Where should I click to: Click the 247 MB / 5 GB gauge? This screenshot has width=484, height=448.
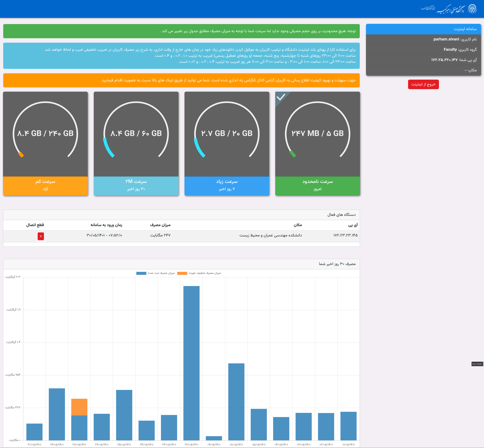[x=317, y=133]
